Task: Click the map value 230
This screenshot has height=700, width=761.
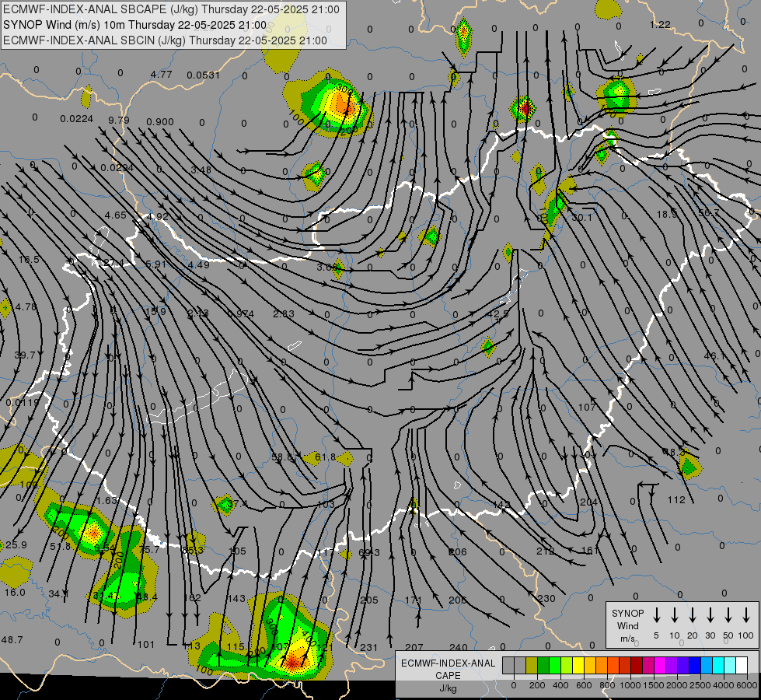Action: point(546,598)
